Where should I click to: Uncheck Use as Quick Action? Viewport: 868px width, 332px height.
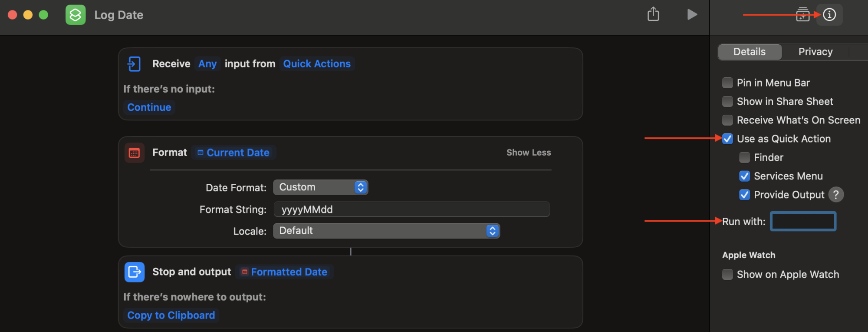coord(727,139)
